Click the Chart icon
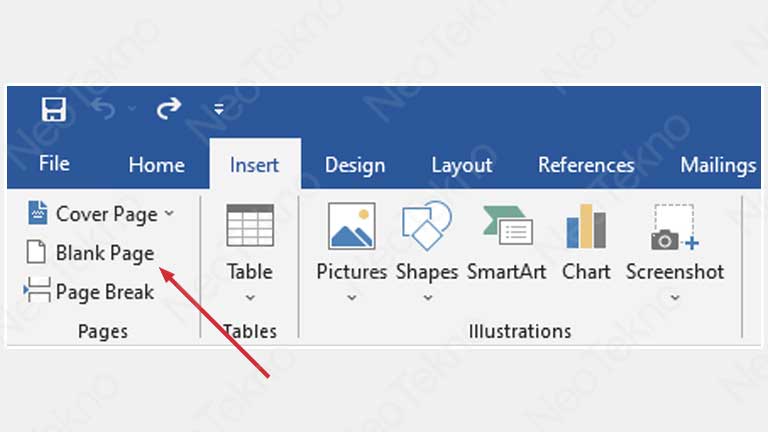768x432 pixels. click(x=586, y=226)
